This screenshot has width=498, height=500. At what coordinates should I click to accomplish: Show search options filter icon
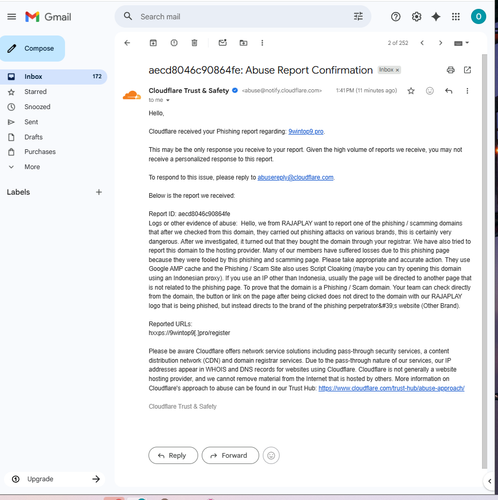coord(358,16)
